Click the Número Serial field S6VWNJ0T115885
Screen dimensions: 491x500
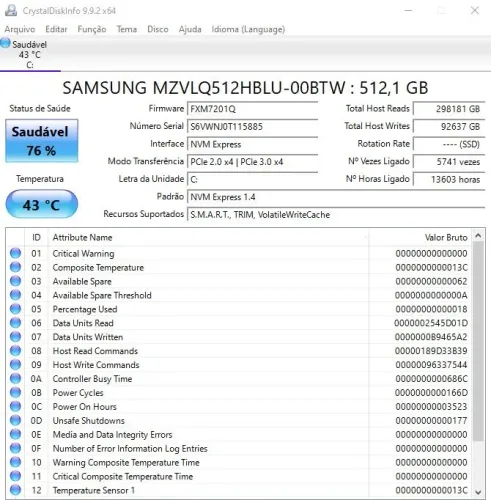click(253, 127)
